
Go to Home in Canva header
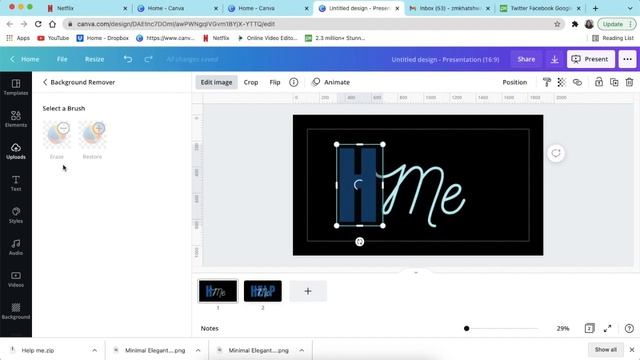click(25, 59)
